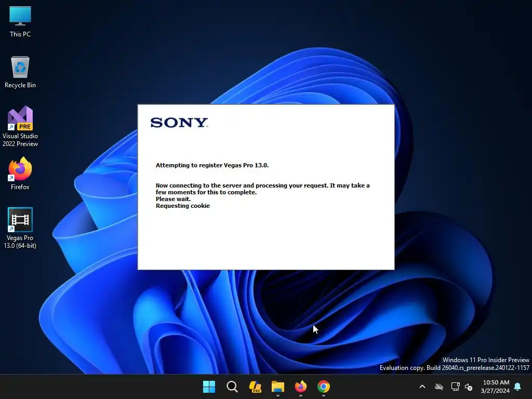Open File Explorer from the taskbar
532x399 pixels.
pyautogui.click(x=277, y=387)
